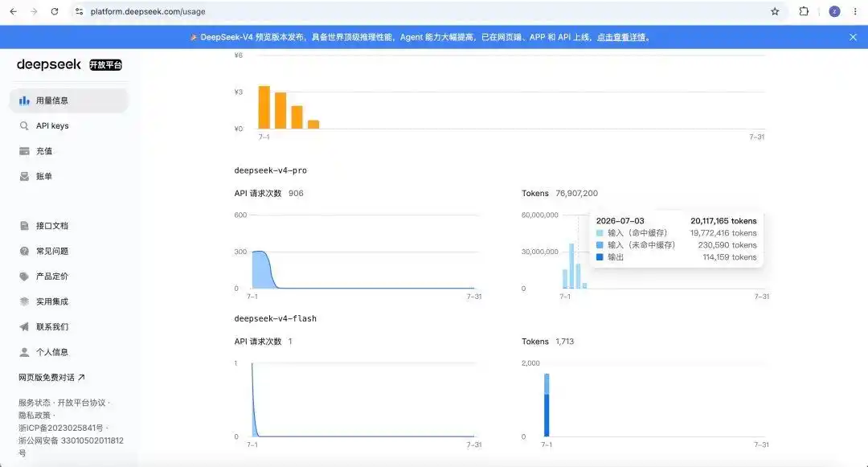This screenshot has height=467, width=868.
Task: Click the megaphone icon beside 联系我们
Action: pyautogui.click(x=24, y=326)
